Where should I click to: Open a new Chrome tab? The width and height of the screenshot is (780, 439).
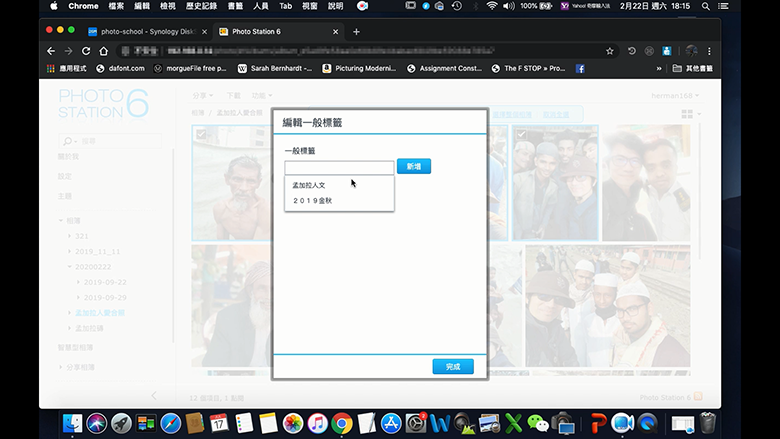tap(356, 31)
